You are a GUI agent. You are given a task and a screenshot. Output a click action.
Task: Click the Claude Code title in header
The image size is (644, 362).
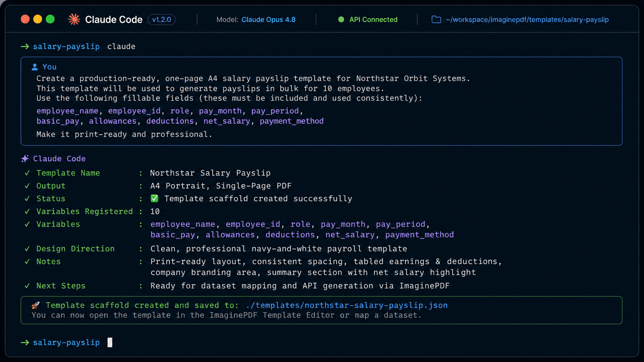pyautogui.click(x=114, y=20)
